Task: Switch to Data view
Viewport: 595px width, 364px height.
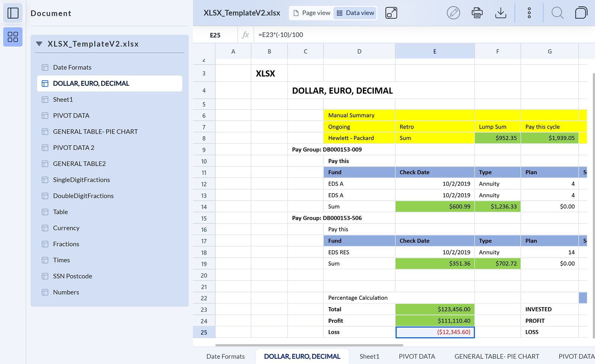Action: tap(355, 13)
